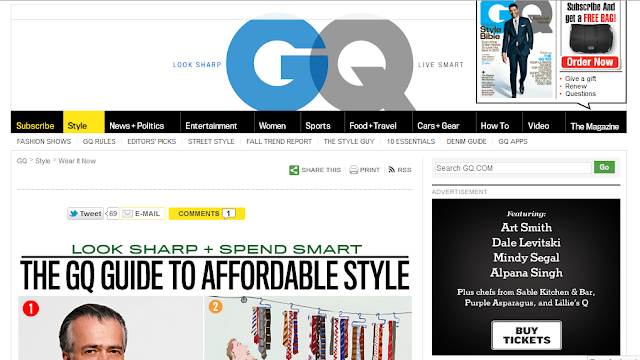This screenshot has height=360, width=640.
Task: Open Fashion Shows submenu link
Action: click(44, 142)
